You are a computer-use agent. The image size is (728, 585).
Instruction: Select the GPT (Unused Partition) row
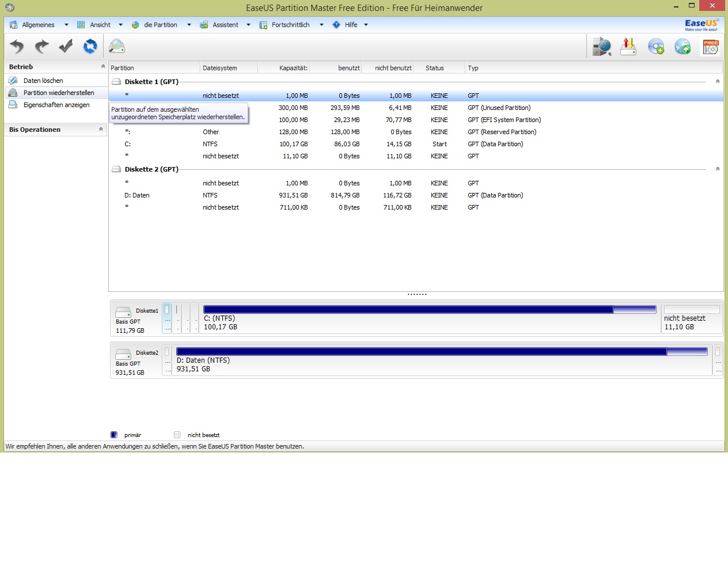pyautogui.click(x=416, y=108)
